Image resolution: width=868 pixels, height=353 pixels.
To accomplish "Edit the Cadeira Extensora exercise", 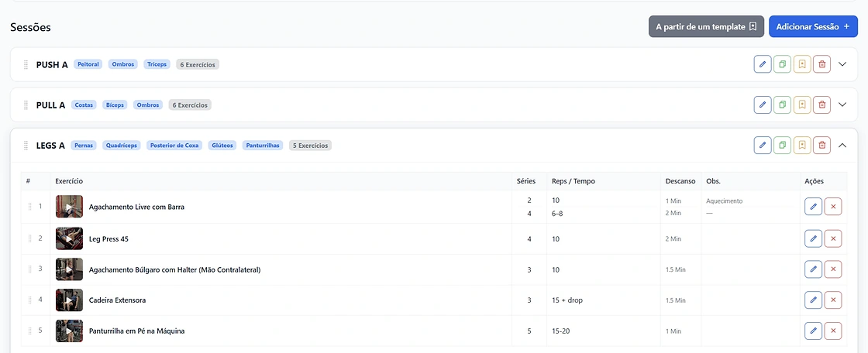I will click(x=813, y=300).
